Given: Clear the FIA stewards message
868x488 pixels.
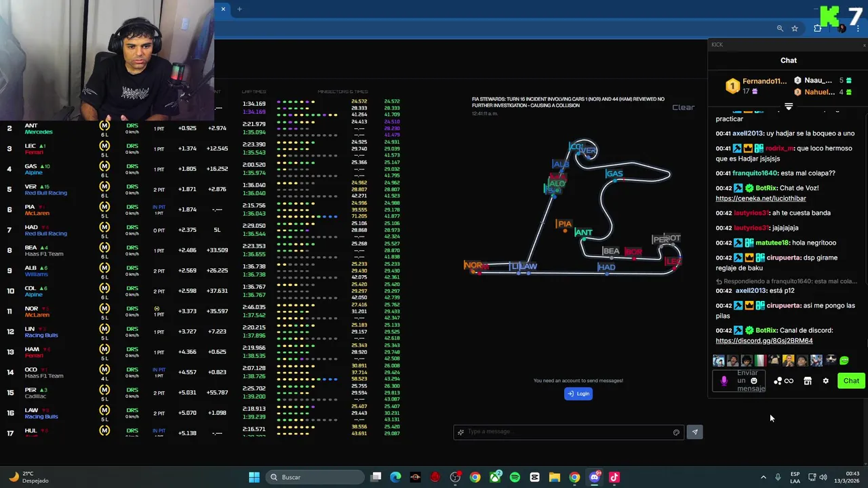Looking at the screenshot, I should (683, 107).
